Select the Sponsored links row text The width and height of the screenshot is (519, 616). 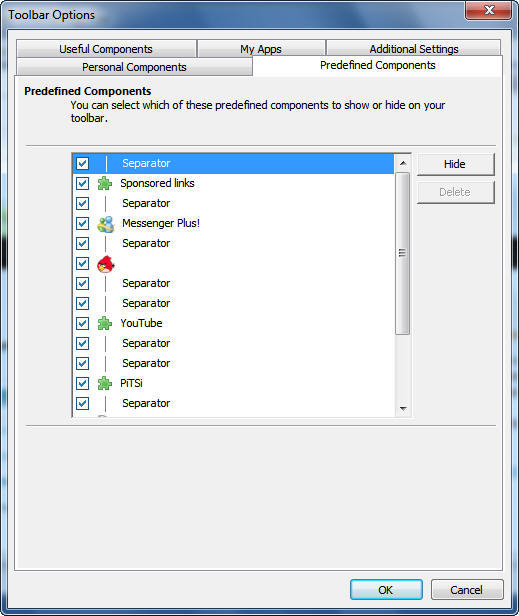coord(157,183)
